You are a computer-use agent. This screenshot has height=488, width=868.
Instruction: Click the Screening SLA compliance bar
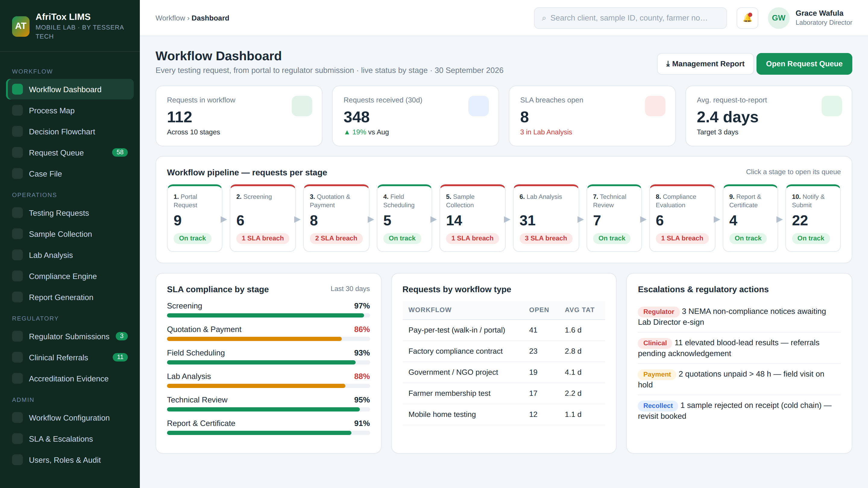[268, 316]
